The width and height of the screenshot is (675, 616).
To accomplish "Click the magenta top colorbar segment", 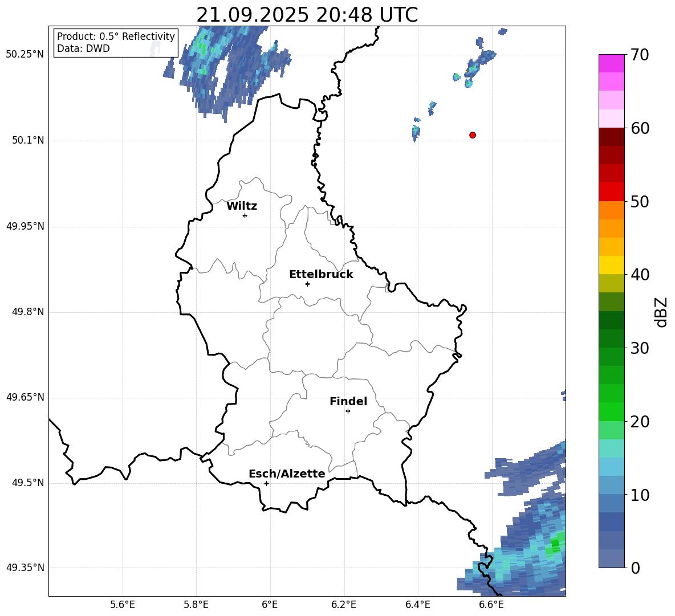I will pos(611,63).
